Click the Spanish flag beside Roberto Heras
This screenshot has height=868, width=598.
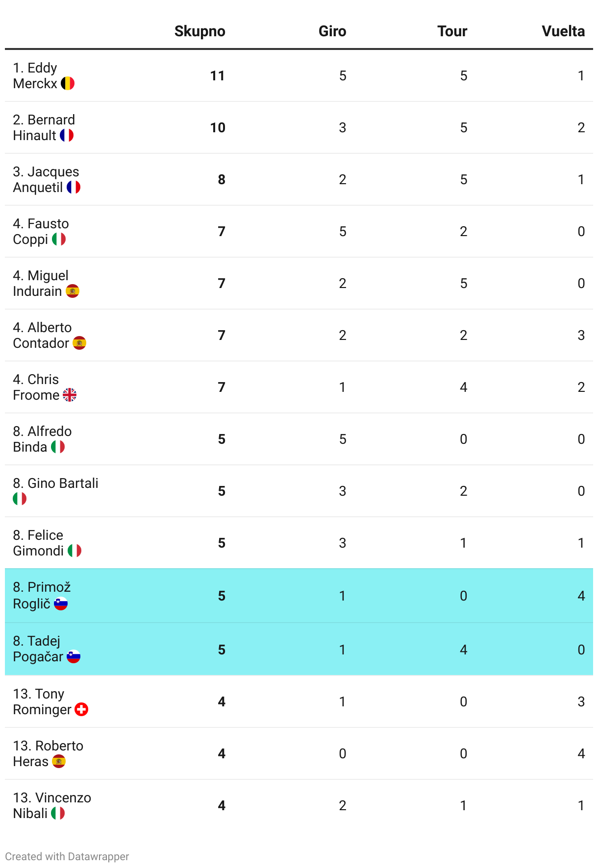[59, 761]
